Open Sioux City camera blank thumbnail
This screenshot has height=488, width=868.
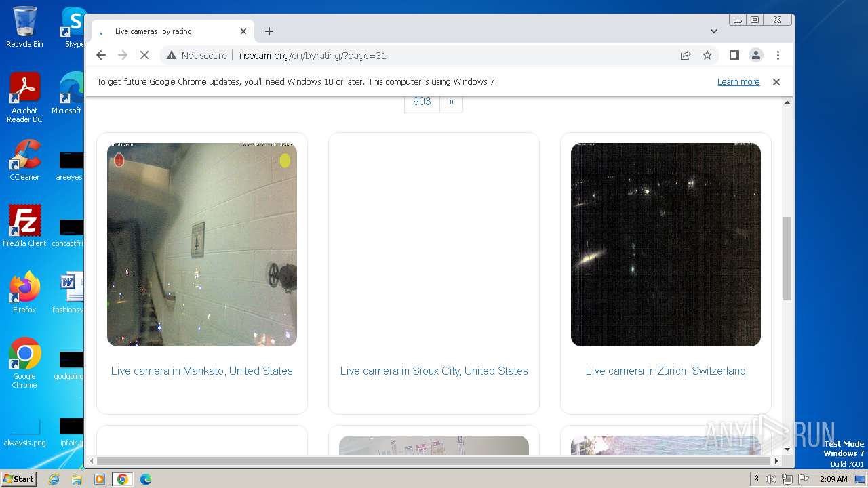(434, 245)
